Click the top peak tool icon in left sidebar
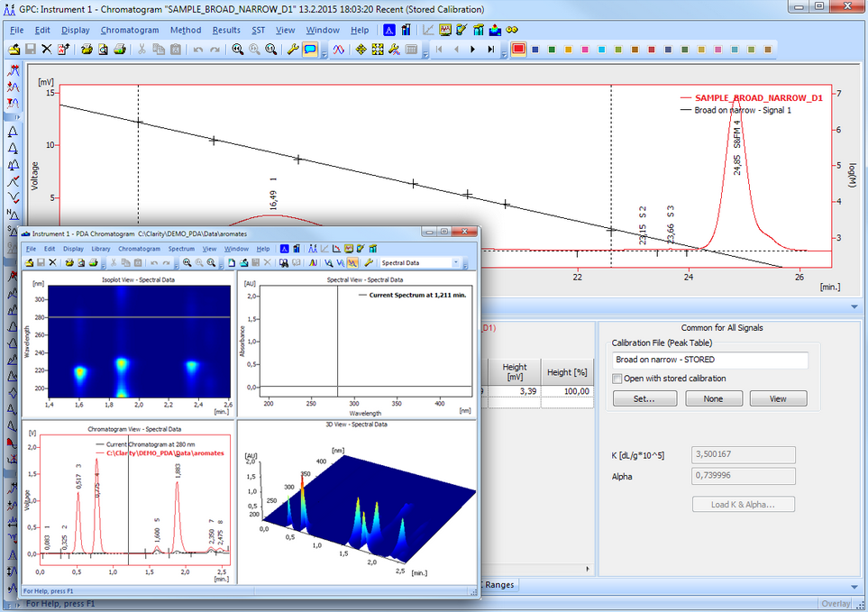Viewport: 868px width, 612px height. [x=13, y=70]
